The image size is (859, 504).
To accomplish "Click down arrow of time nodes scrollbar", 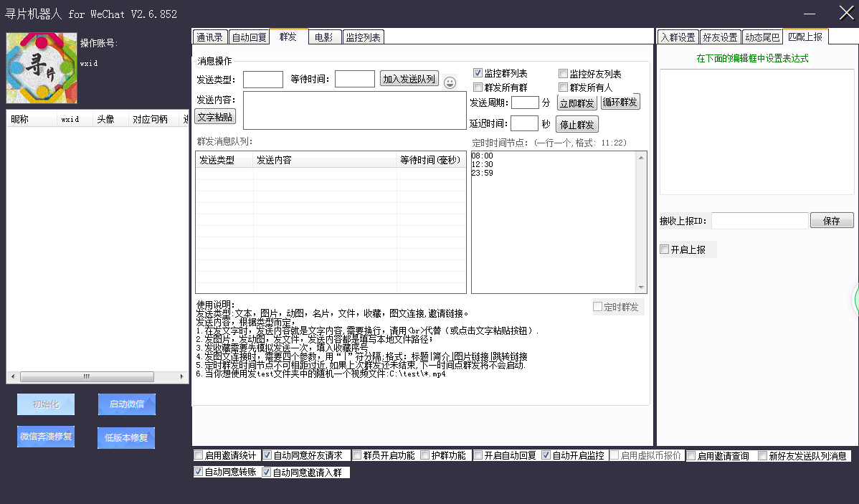I will 641,287.
